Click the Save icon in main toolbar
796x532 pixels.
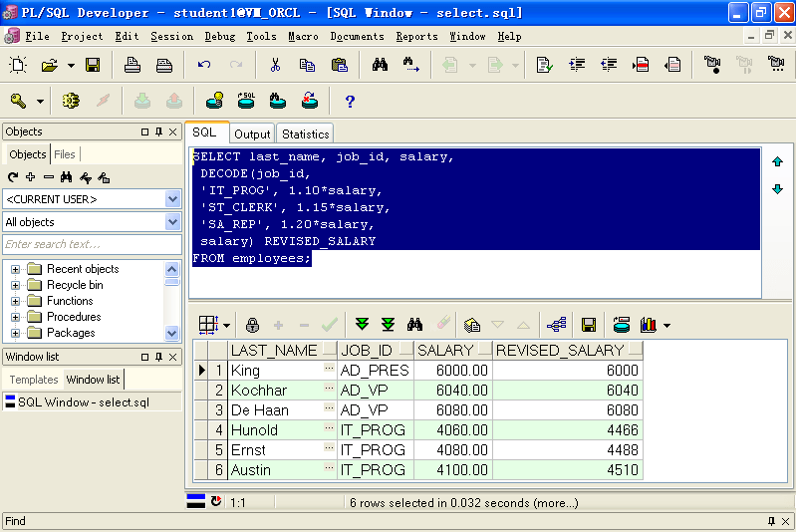(93, 66)
